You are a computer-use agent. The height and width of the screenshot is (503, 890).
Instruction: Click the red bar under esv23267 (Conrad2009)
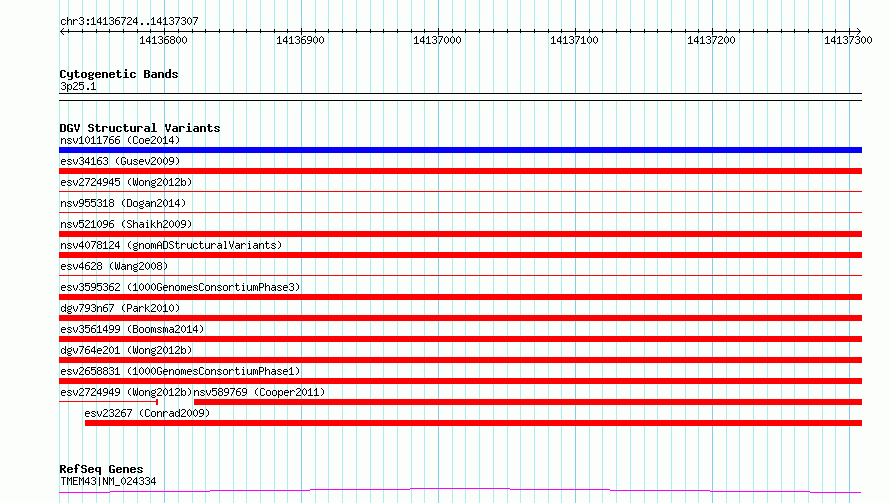[473, 423]
